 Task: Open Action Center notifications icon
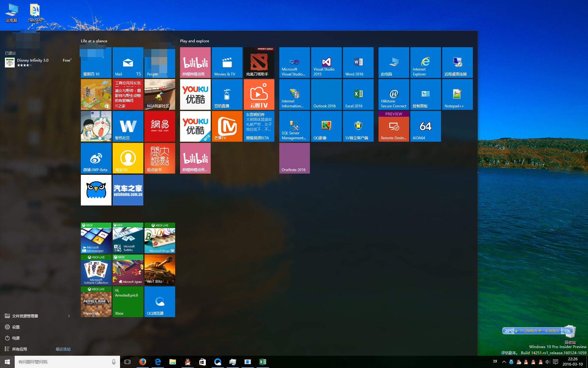(556, 362)
